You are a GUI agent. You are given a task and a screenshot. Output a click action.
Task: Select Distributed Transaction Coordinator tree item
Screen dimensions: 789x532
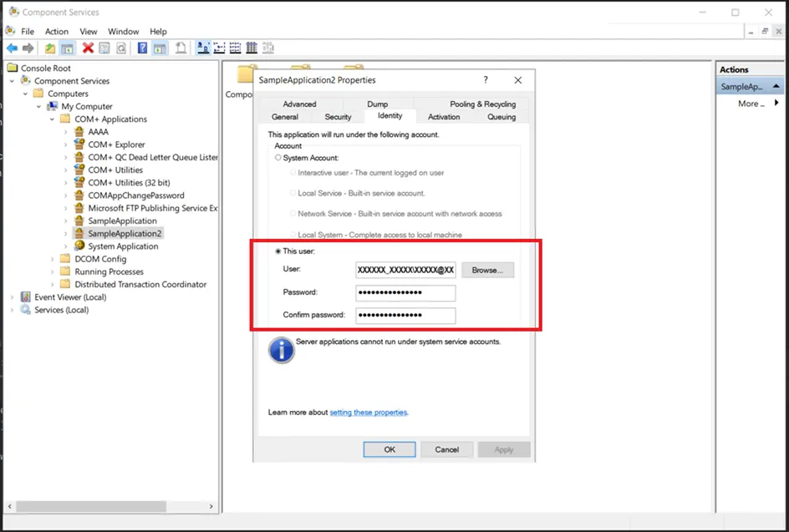click(140, 284)
